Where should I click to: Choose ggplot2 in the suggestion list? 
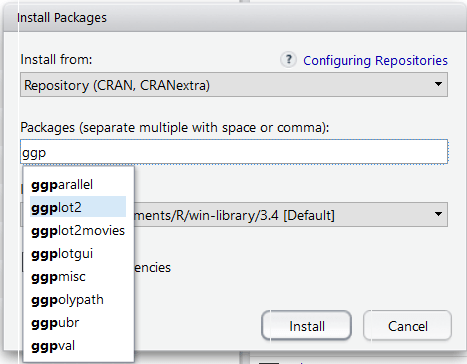pos(78,207)
